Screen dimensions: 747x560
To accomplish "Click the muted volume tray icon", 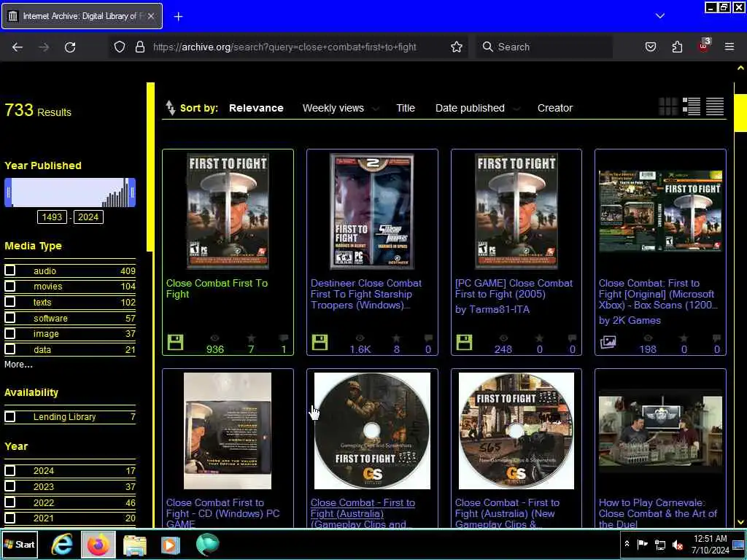I will (x=678, y=545).
